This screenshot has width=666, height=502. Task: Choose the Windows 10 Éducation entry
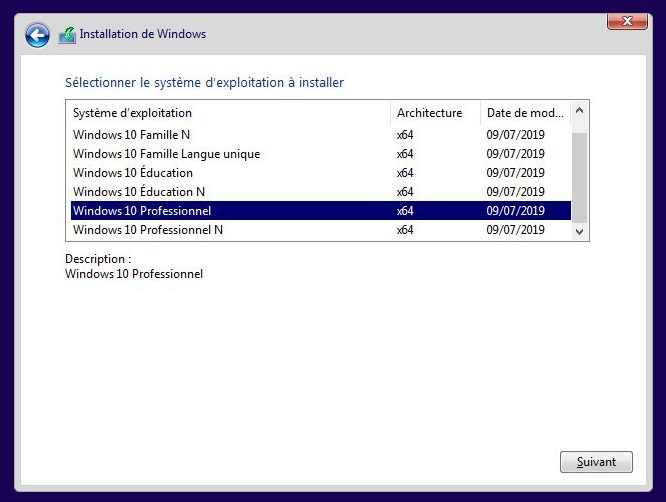(133, 173)
